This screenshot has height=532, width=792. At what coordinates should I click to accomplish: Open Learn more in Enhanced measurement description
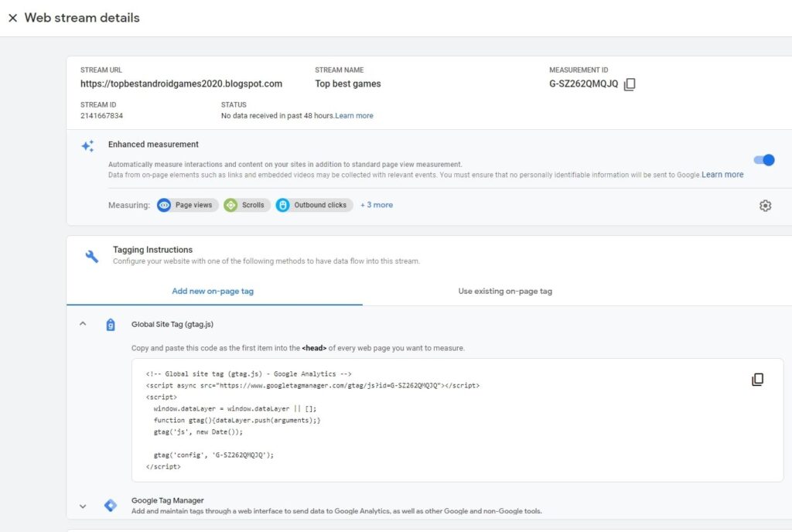722,175
